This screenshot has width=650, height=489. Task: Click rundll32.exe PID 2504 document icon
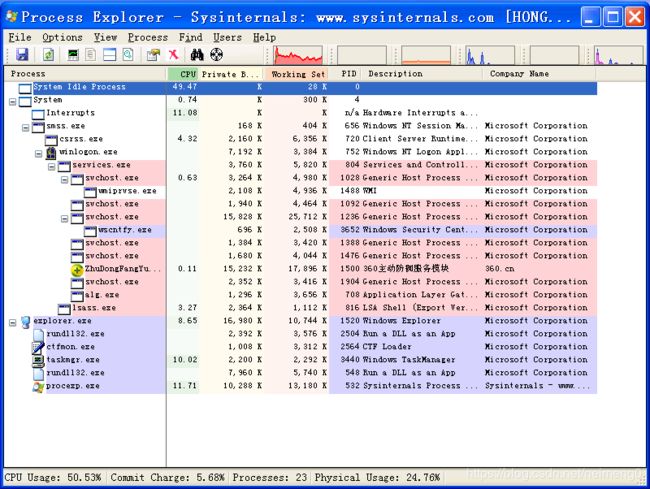coord(38,334)
